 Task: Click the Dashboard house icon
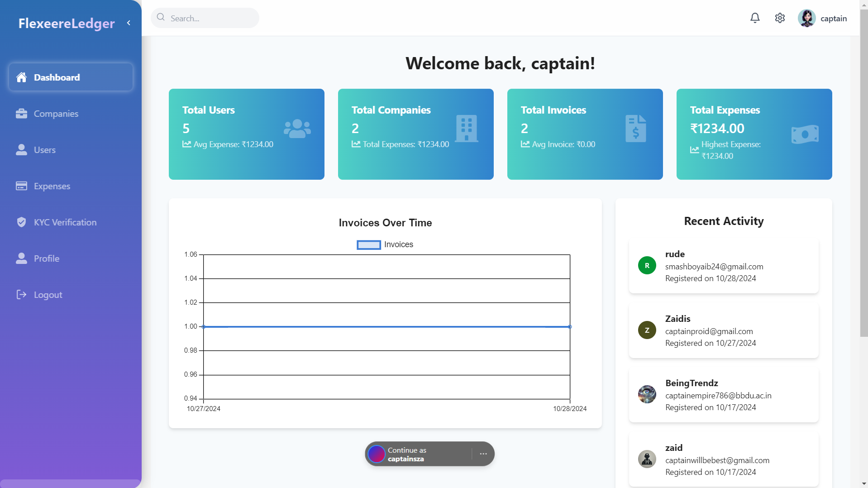pos(21,77)
